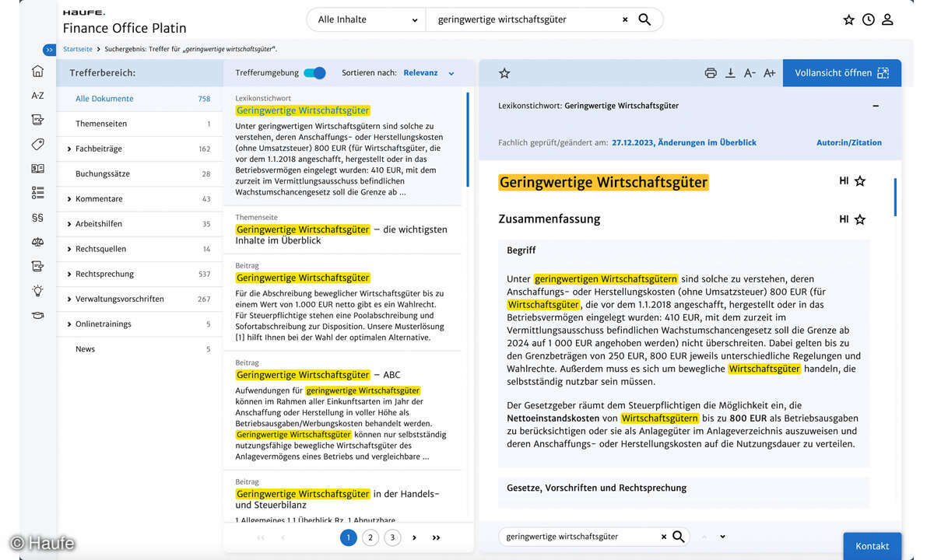Bookmark document with star in preview toolbar
The height and width of the screenshot is (560, 934).
pos(504,73)
